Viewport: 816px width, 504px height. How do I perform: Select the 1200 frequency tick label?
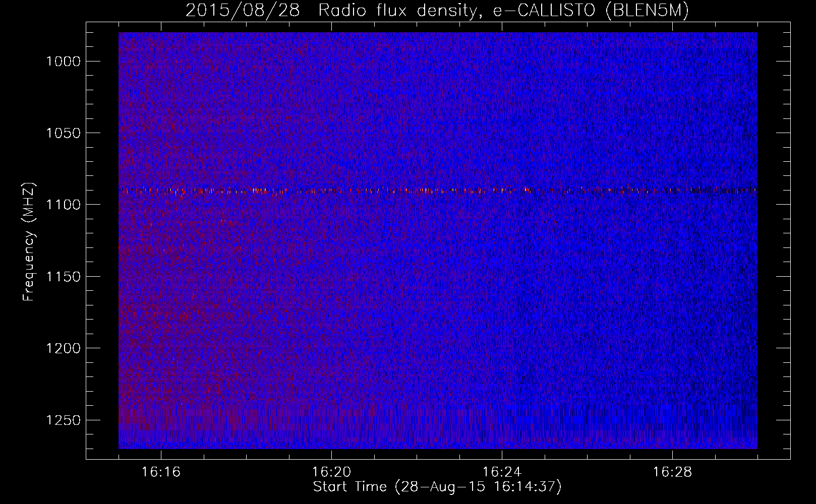click(x=64, y=348)
